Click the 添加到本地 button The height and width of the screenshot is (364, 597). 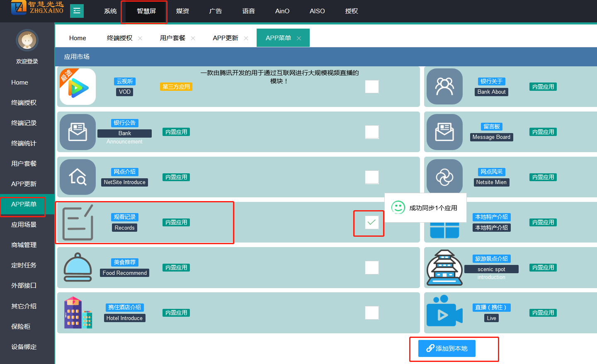coord(447,349)
